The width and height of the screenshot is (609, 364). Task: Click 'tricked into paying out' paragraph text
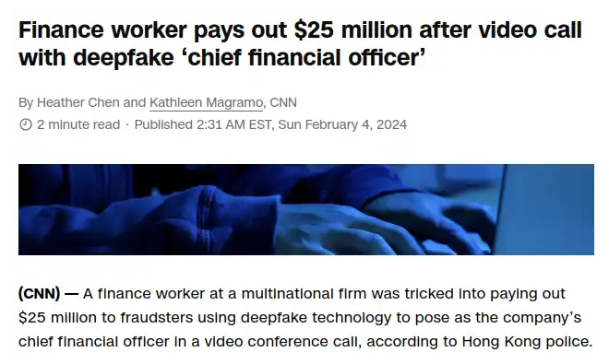click(484, 294)
